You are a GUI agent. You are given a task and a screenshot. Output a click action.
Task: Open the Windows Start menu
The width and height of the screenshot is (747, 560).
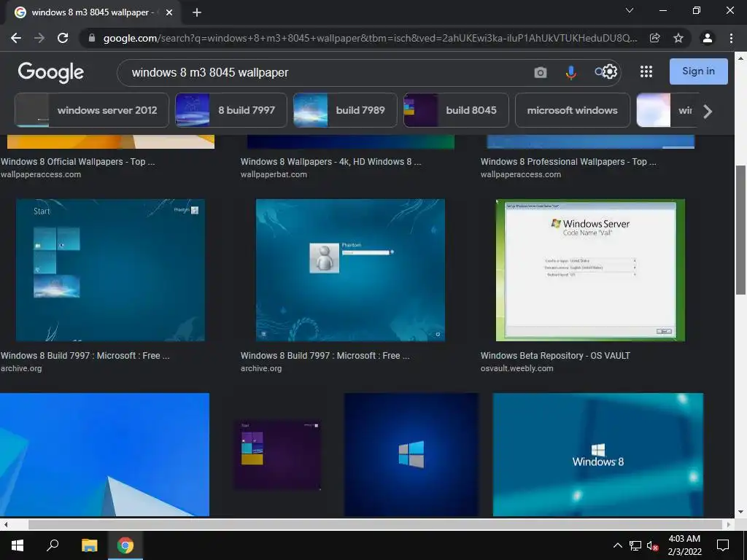(x=18, y=545)
